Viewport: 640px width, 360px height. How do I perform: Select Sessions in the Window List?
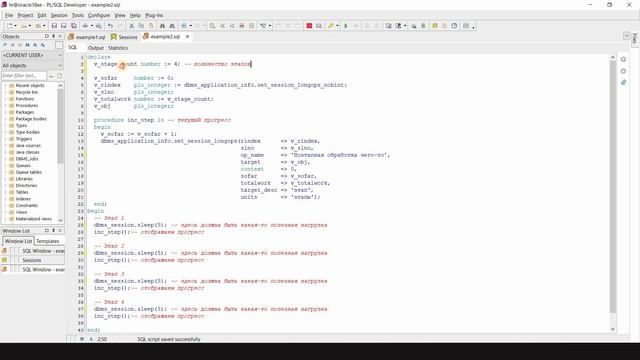(x=33, y=260)
